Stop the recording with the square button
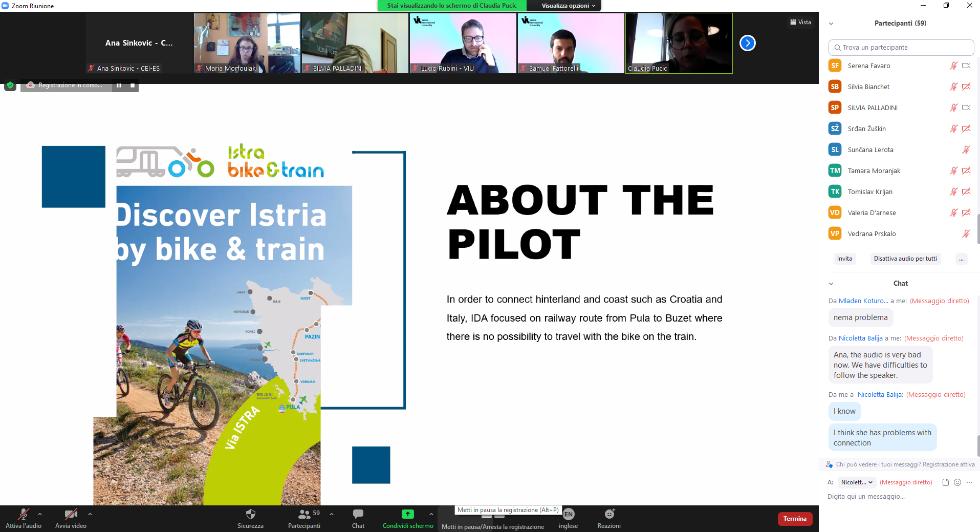 click(133, 86)
